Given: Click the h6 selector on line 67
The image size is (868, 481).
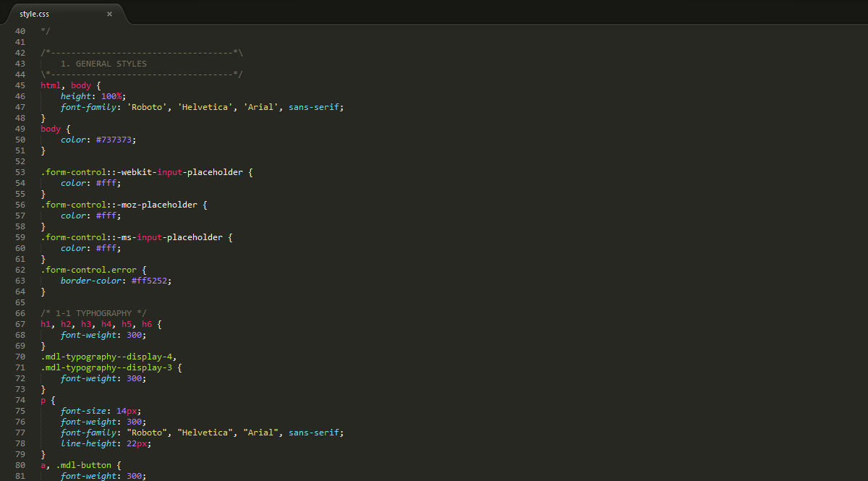Looking at the screenshot, I should (147, 324).
